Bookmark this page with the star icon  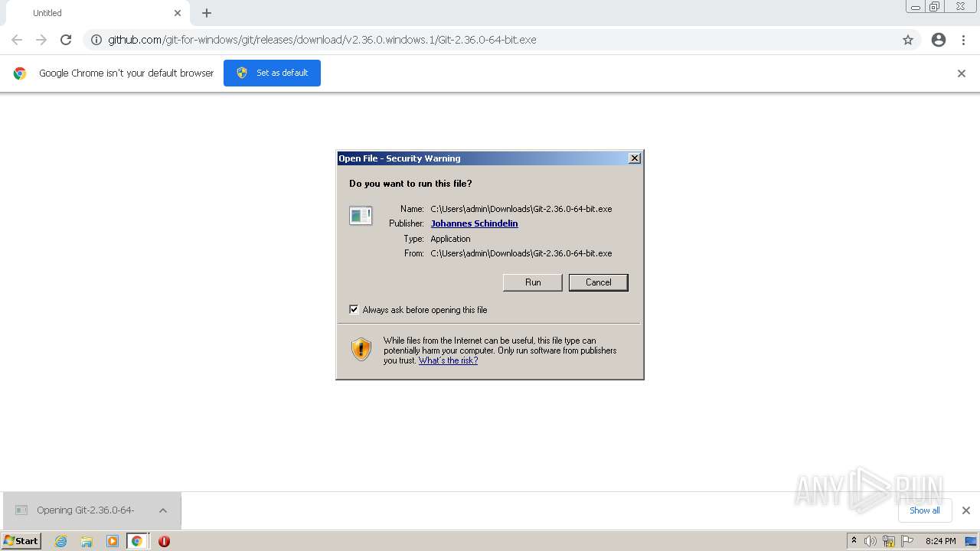[908, 40]
